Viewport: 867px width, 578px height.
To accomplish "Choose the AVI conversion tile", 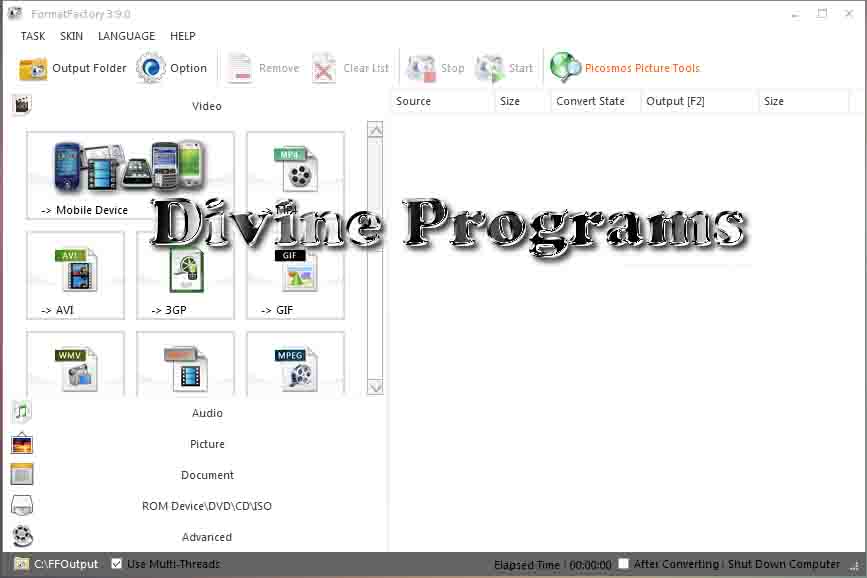I will [76, 275].
